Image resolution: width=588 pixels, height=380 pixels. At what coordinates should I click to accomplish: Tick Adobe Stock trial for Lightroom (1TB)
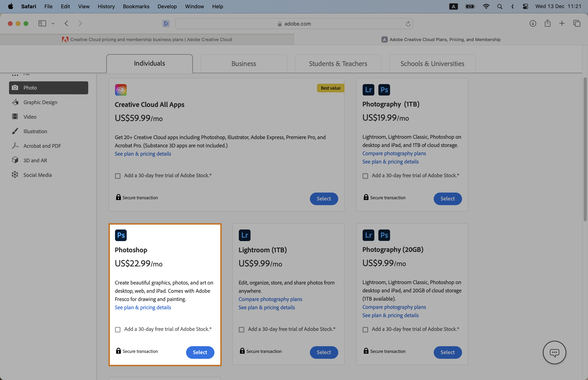coord(242,330)
